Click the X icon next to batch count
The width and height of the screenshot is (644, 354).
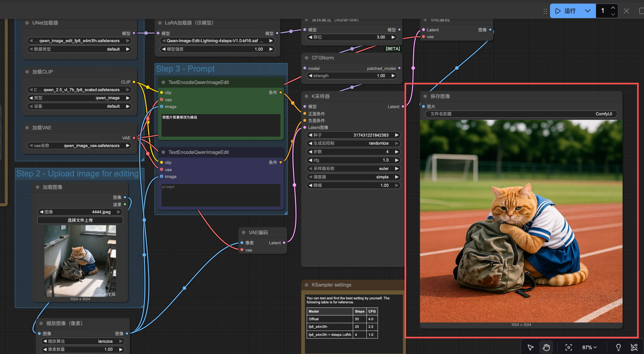pyautogui.click(x=626, y=11)
